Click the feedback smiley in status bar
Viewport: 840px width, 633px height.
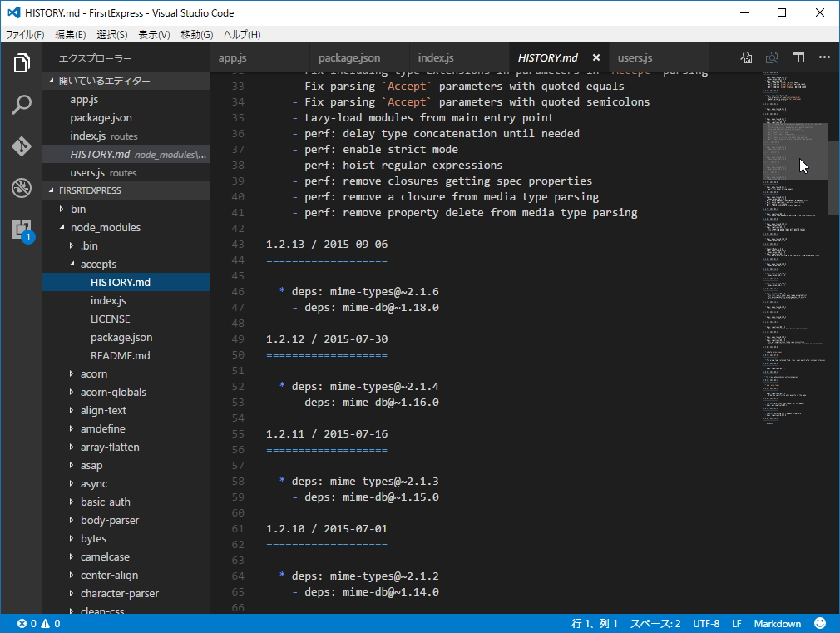click(820, 623)
